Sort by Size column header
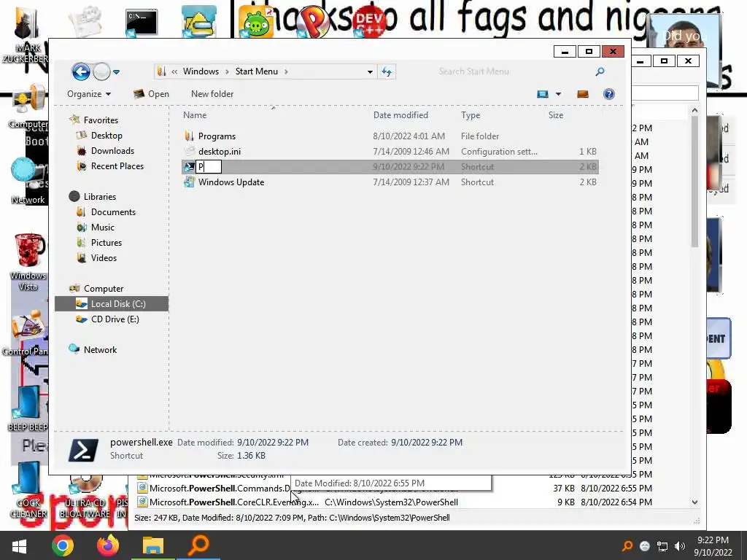Viewport: 747px width, 560px height. pos(555,115)
